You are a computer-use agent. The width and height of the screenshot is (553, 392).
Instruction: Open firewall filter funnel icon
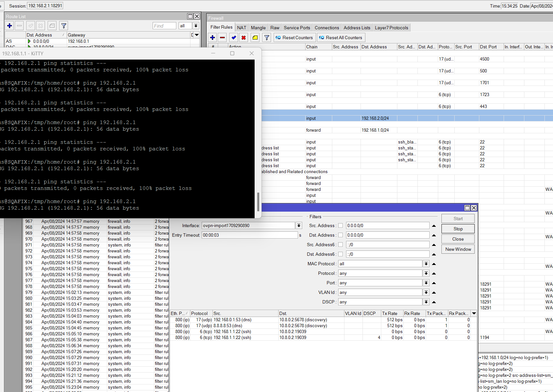[x=267, y=38]
